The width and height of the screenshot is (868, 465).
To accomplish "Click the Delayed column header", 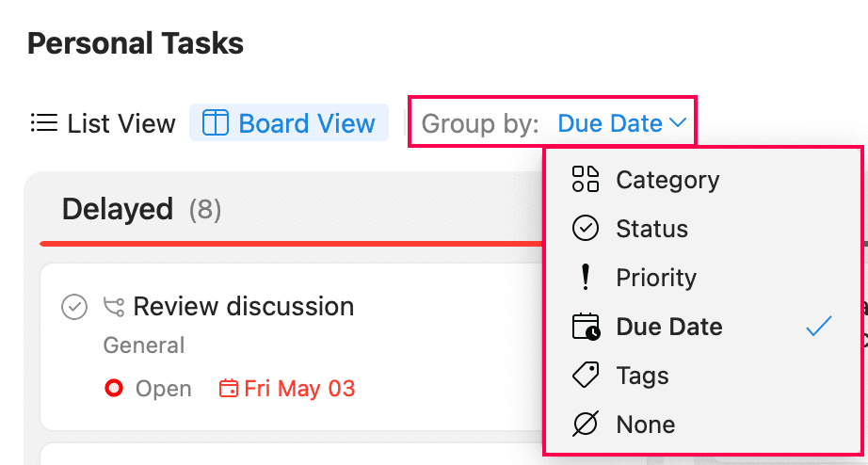I will pyautogui.click(x=118, y=209).
